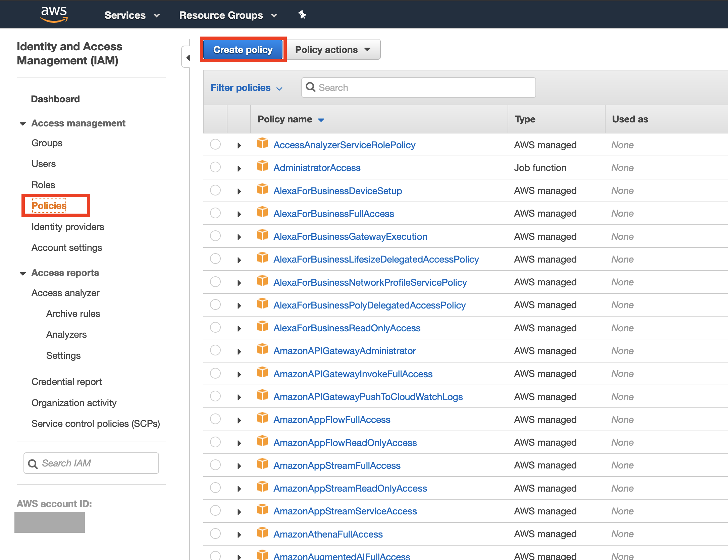Click the policy icon beside AmazonAppFlowFullAccess
Image resolution: width=728 pixels, height=560 pixels.
pos(262,418)
